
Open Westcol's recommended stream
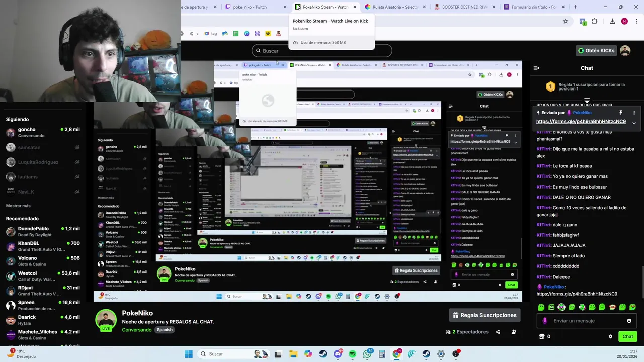43,276
